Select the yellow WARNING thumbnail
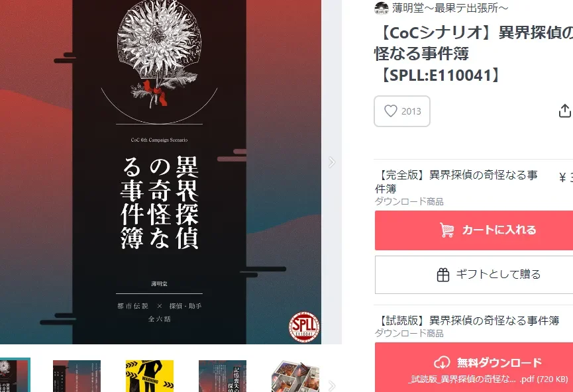573x392 pixels. 150,376
